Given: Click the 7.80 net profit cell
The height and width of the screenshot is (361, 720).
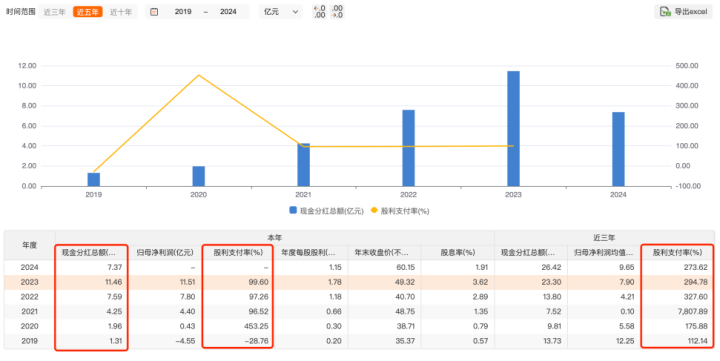Looking at the screenshot, I should (165, 297).
